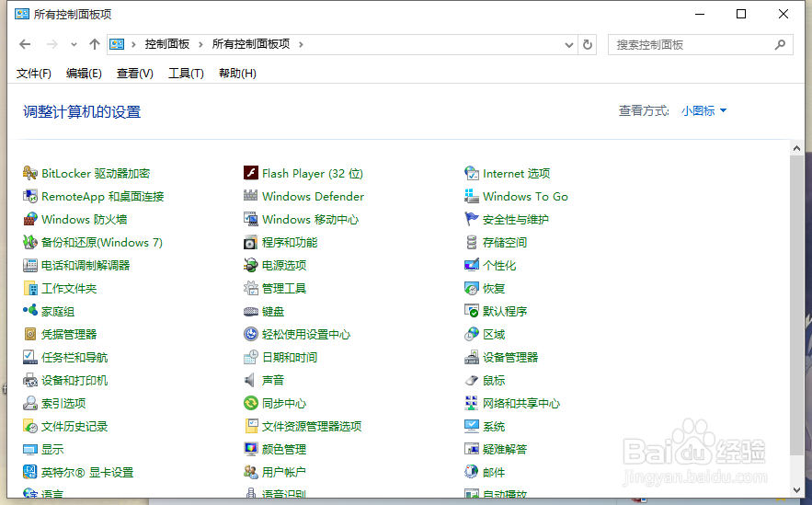Open the 家庭组 icon
Screen dimensions: 812x505
[x=30, y=311]
